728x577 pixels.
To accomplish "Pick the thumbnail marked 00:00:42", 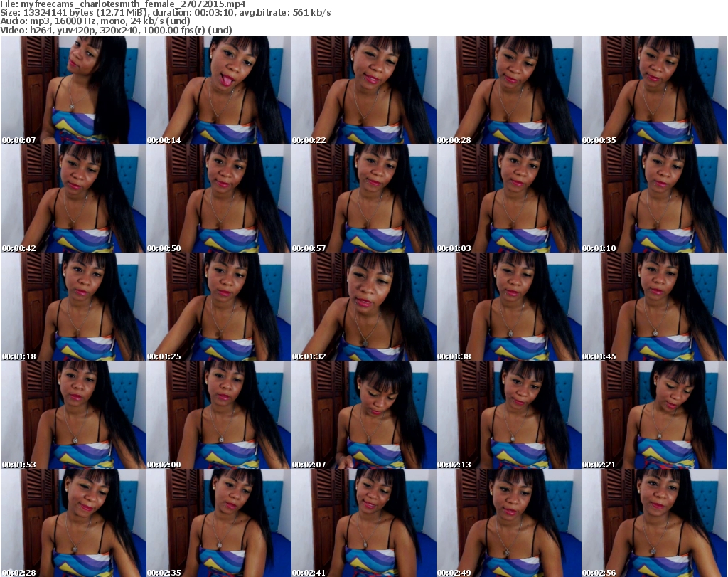I will click(73, 198).
